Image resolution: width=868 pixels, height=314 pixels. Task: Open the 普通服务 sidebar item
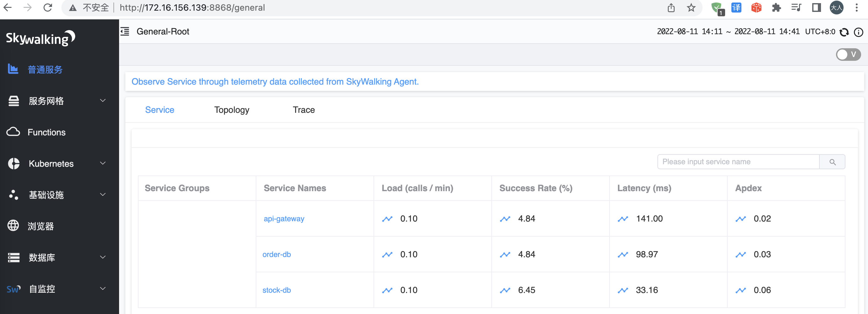[59, 69]
